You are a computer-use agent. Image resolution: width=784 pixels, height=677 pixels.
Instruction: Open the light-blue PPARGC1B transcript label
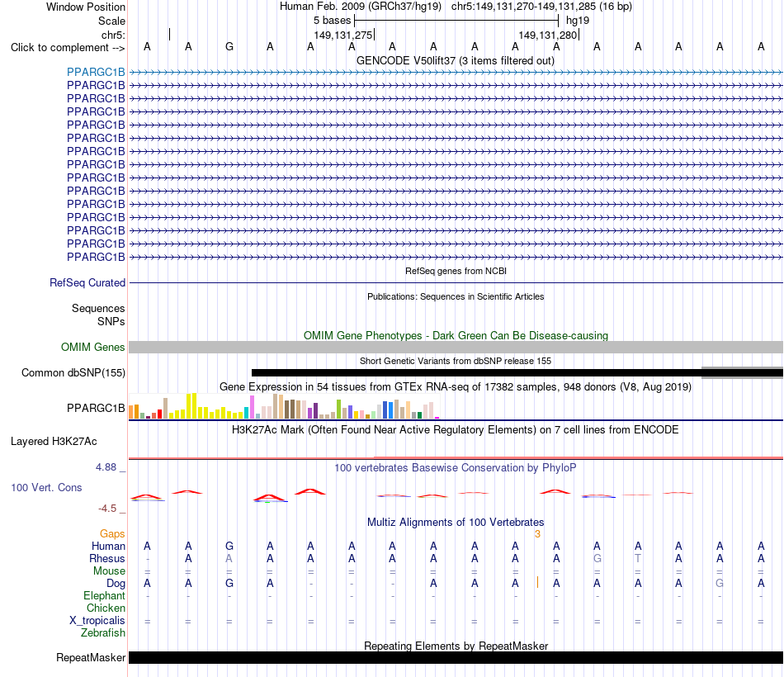point(96,72)
